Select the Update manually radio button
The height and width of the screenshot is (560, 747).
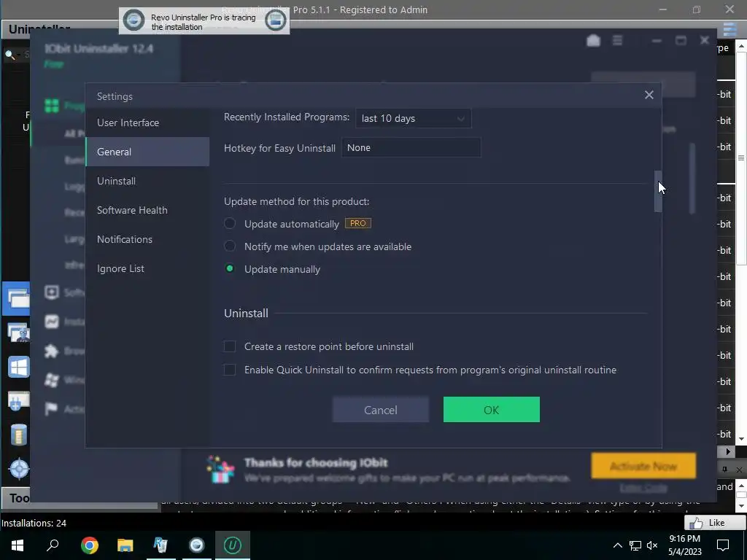pos(230,268)
